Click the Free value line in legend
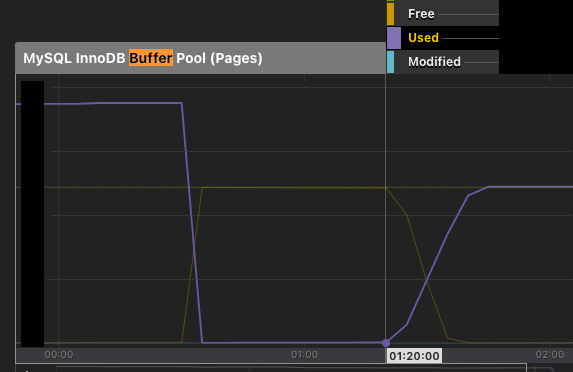The image size is (573, 372). click(x=468, y=15)
